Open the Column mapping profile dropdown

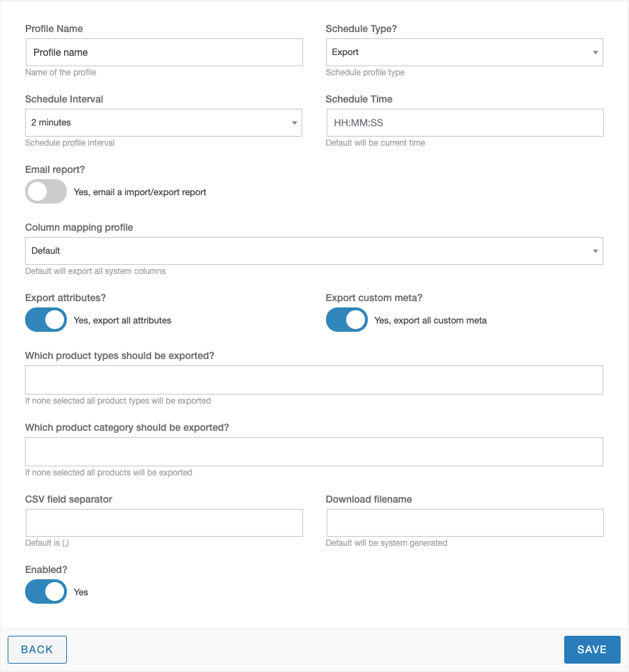click(x=314, y=251)
